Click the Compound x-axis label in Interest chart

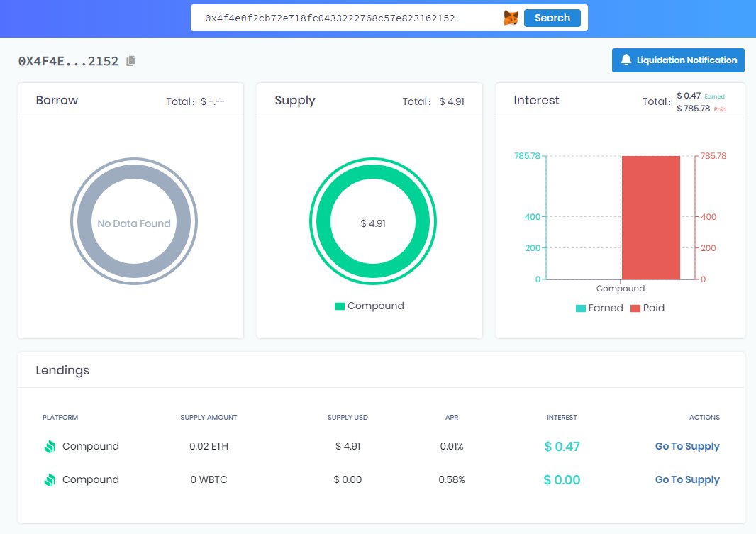pos(620,289)
